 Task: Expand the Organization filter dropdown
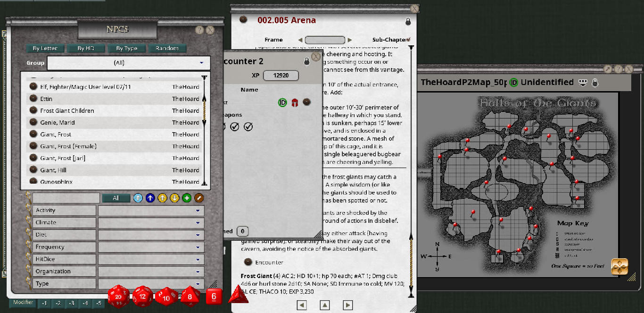click(198, 271)
